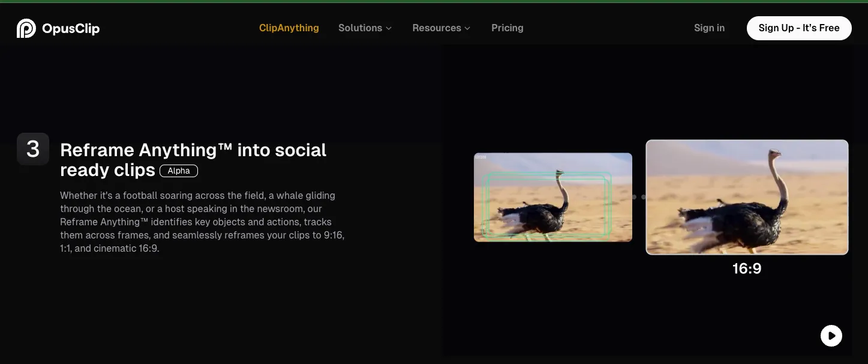Viewport: 868px width, 364px height.
Task: Click the Reframe Anything™ heading text
Action: (x=193, y=160)
